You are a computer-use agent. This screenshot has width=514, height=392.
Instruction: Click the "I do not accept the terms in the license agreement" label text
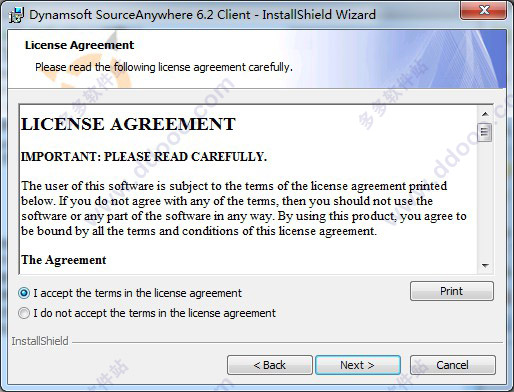click(x=154, y=313)
